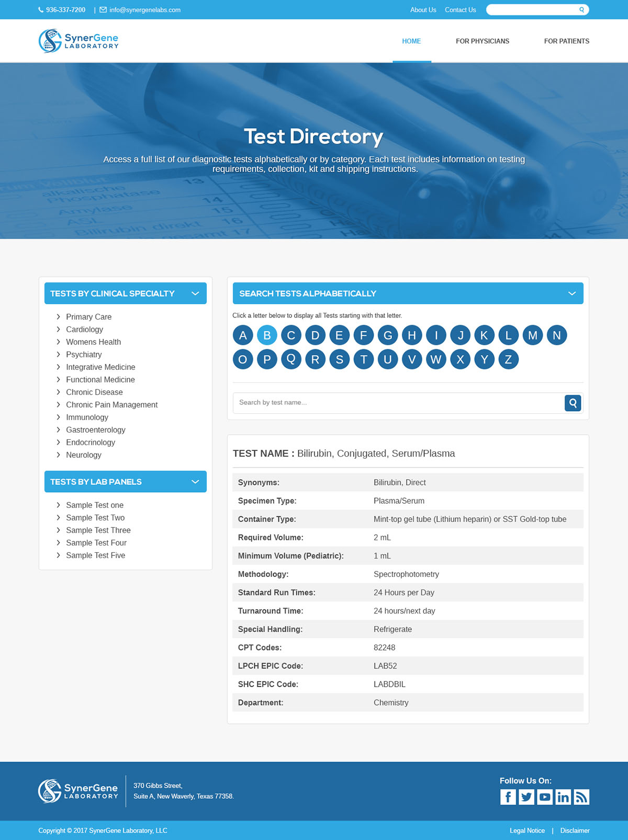Choose letter Z in alphabet list
Viewport: 628px width, 840px height.
tap(508, 359)
